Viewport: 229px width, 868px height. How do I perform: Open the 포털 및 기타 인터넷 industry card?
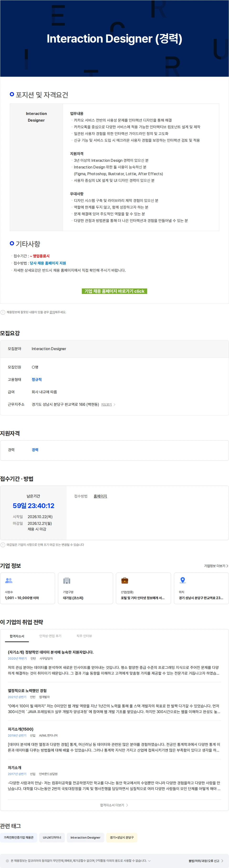144,588
